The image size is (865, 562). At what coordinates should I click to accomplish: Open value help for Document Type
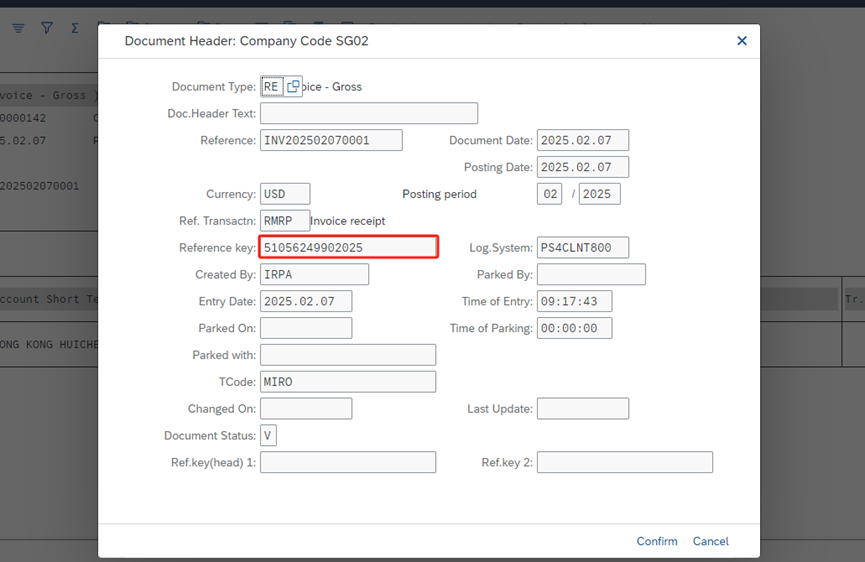293,87
